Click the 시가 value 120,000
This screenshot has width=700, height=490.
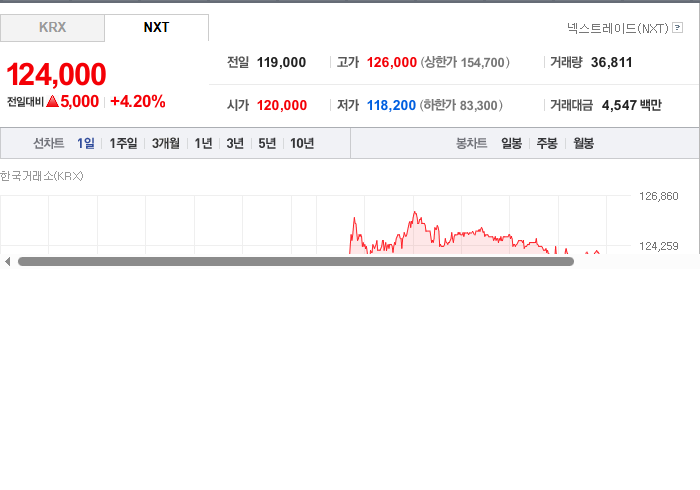tap(282, 105)
